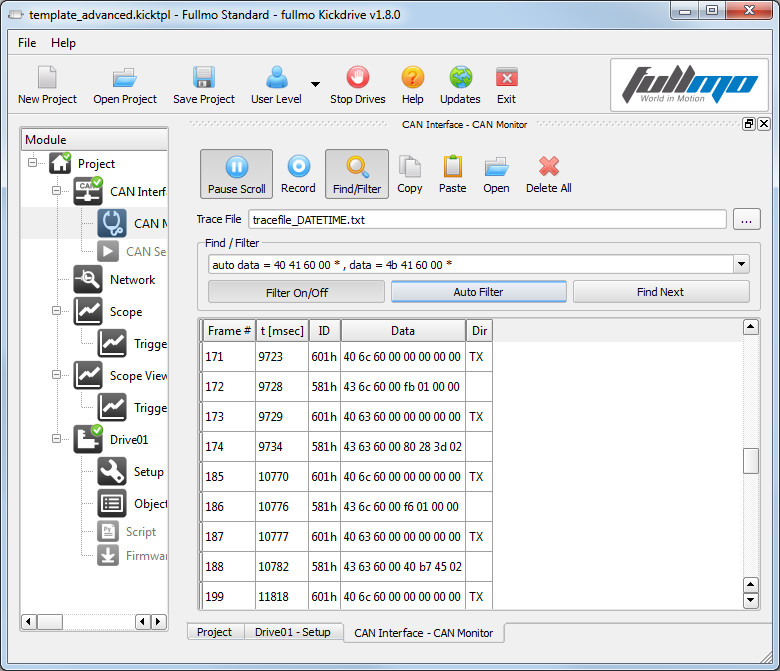Switch to the Drive01 - Setup tab
Image resolution: width=780 pixels, height=671 pixels.
[x=292, y=632]
